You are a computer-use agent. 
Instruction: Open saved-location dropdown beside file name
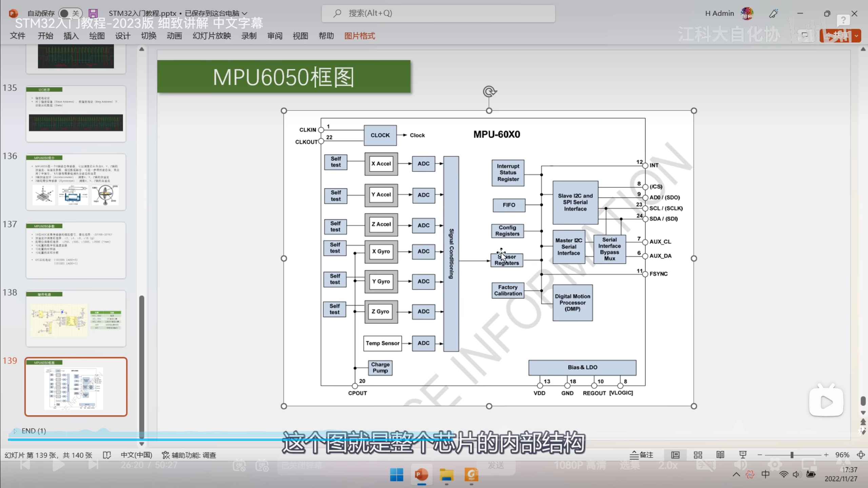[x=244, y=13]
